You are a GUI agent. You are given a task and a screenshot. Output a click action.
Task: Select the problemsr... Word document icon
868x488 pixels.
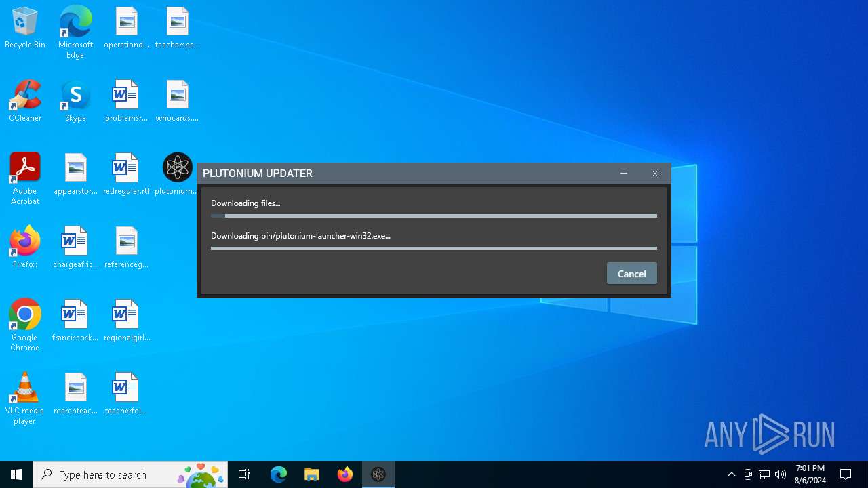(126, 102)
